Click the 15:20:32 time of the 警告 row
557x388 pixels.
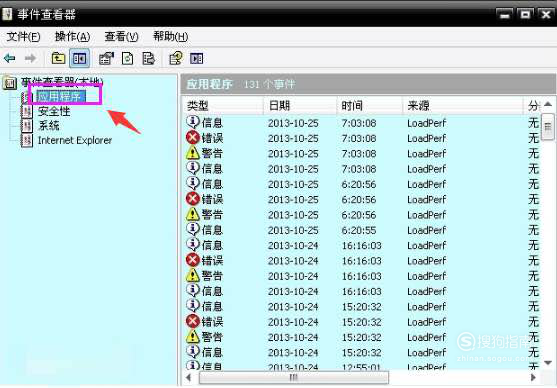pos(361,337)
